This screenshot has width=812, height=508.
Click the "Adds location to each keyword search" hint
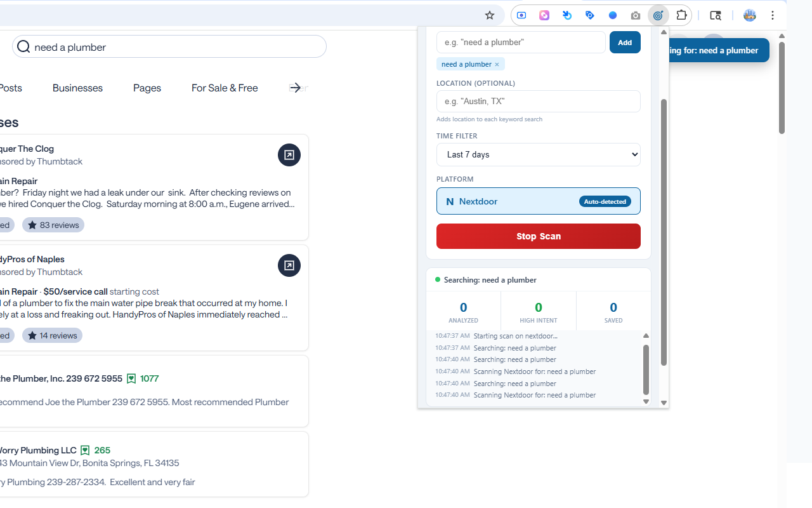click(489, 119)
